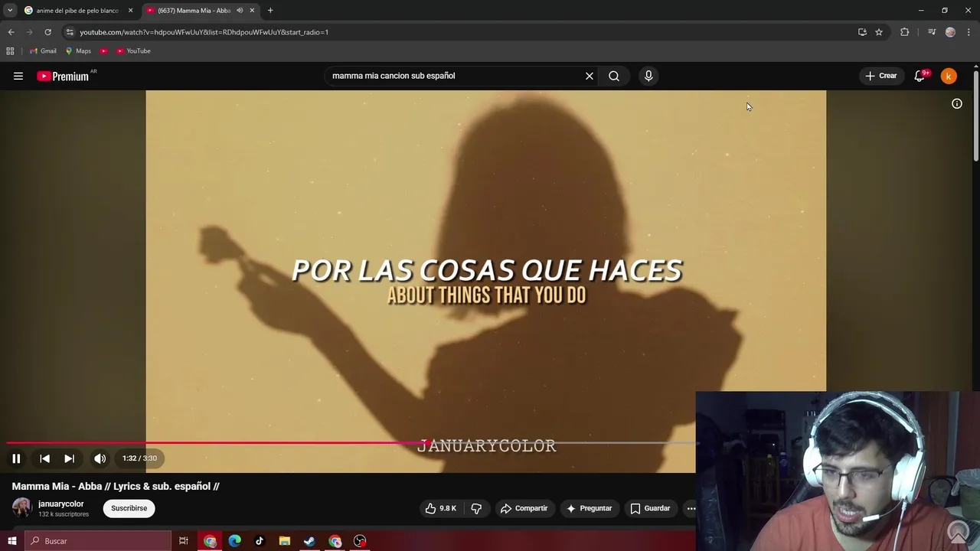This screenshot has width=980, height=551.
Task: Select the Mamma Mia - Abba browser tab
Action: coord(194,11)
